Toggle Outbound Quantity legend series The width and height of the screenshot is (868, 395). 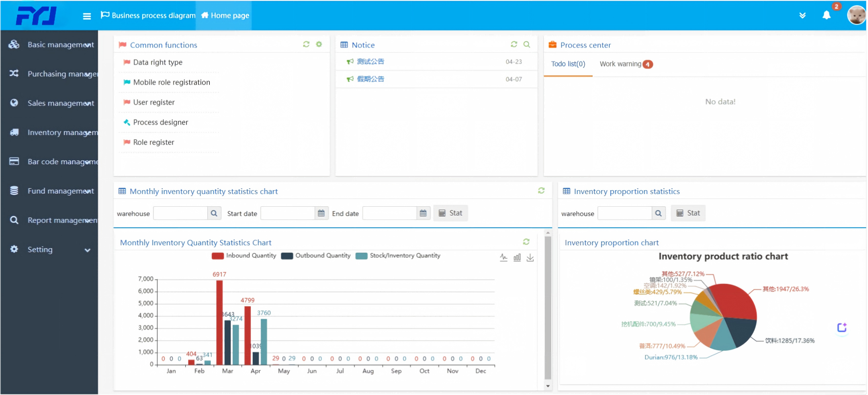coord(316,256)
